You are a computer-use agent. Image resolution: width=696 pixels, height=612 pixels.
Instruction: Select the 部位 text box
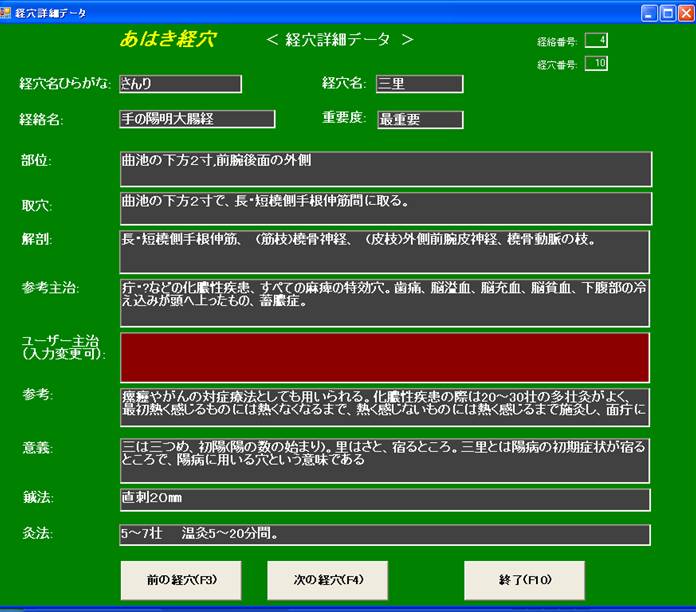coord(384,169)
